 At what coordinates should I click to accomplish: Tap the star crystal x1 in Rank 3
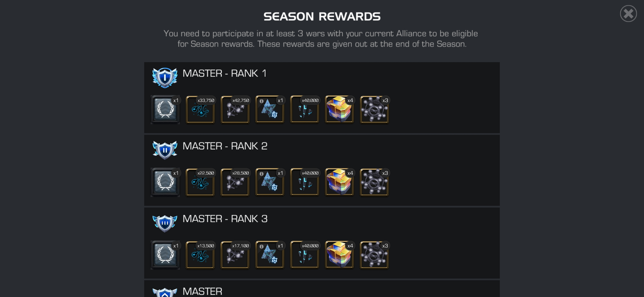coord(270,255)
